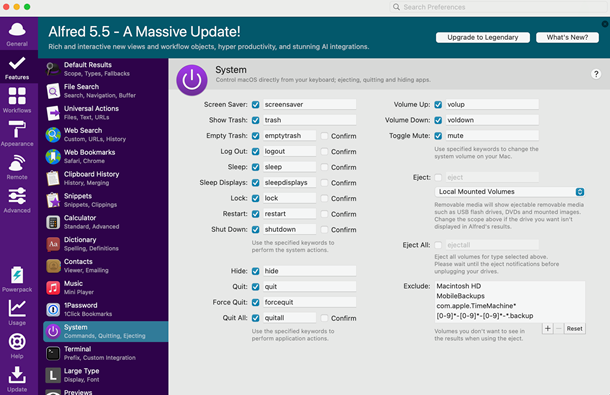This screenshot has height=395, width=610.
Task: Dismiss the Alfred 5.5 update banner
Action: (605, 24)
